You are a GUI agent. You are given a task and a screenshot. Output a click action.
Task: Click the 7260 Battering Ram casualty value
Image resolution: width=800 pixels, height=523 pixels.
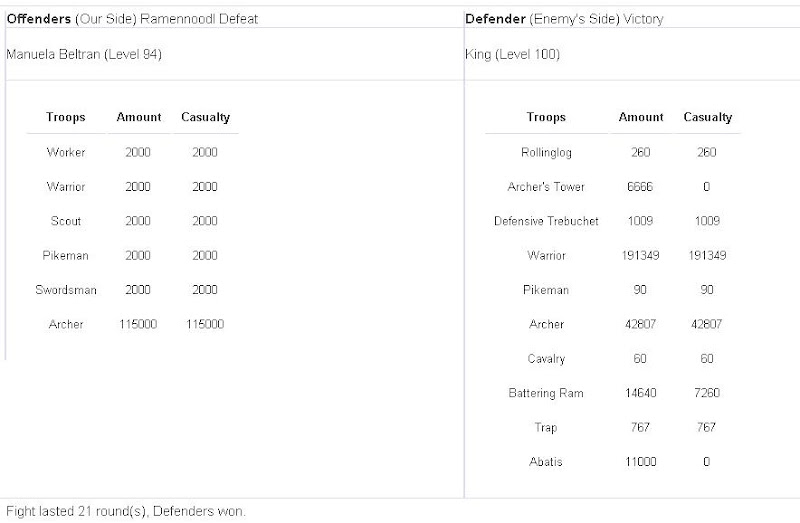coord(707,394)
